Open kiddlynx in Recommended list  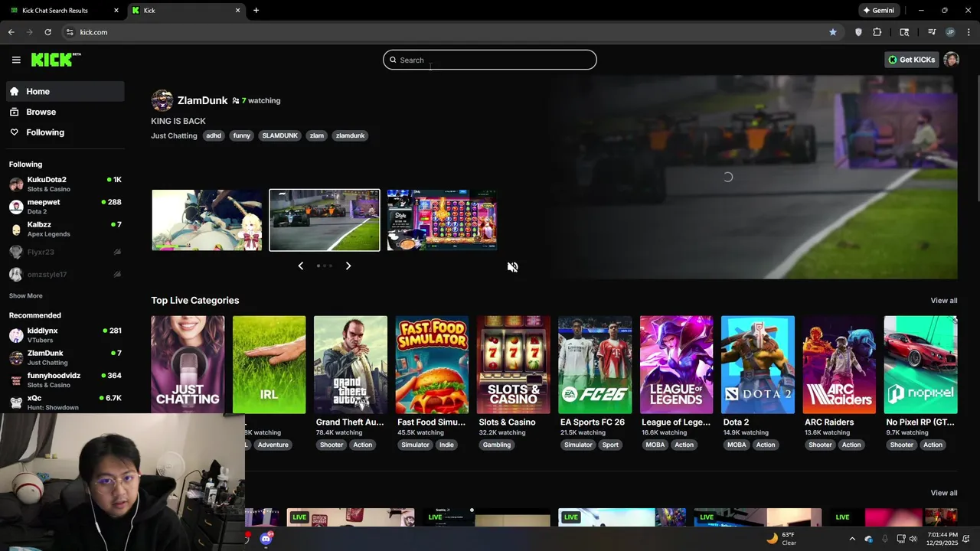point(65,335)
